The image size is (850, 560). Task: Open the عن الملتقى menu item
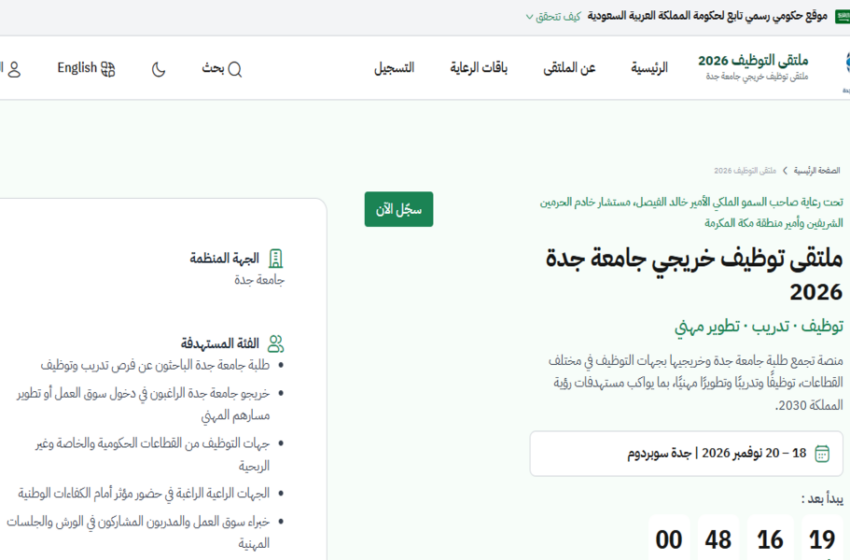coord(569,68)
